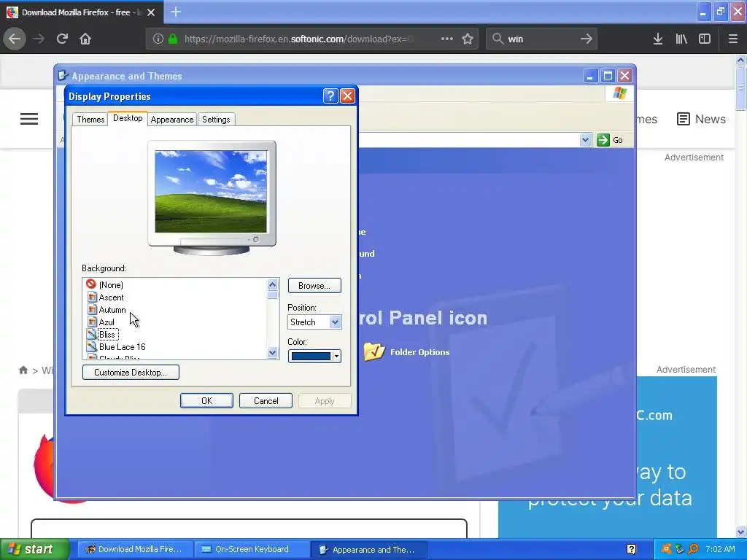Image resolution: width=747 pixels, height=560 pixels.
Task: Open Firefox hamburger menu
Action: pos(732,39)
